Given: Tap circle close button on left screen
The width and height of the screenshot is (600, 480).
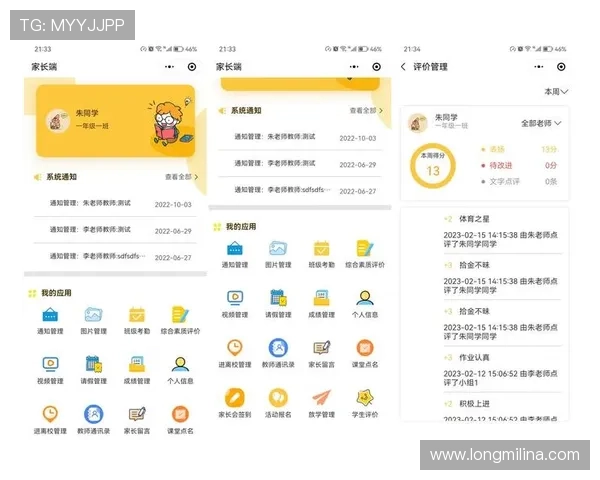Looking at the screenshot, I should 192,67.
